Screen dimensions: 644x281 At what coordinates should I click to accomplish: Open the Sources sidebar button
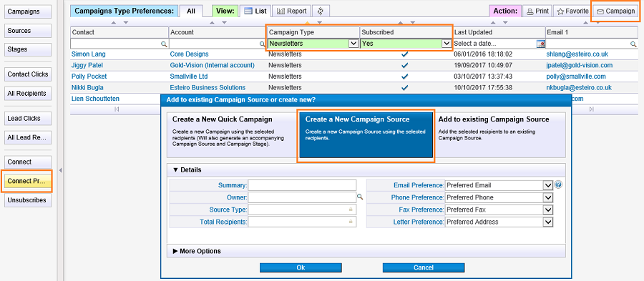[x=28, y=30]
